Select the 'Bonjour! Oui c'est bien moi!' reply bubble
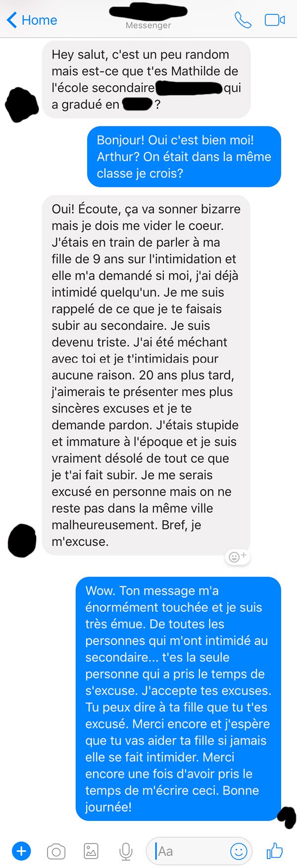This screenshot has height=868, width=297. [184, 157]
